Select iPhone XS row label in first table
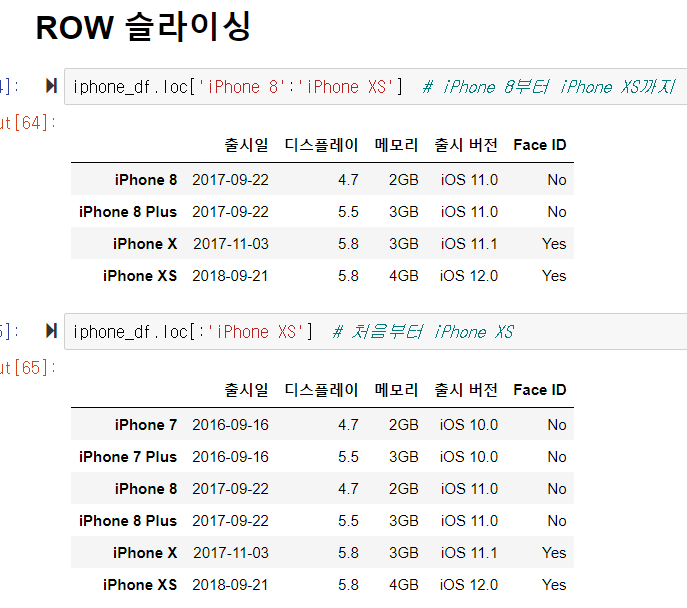Viewport: 687px width, 608px height. tap(140, 276)
